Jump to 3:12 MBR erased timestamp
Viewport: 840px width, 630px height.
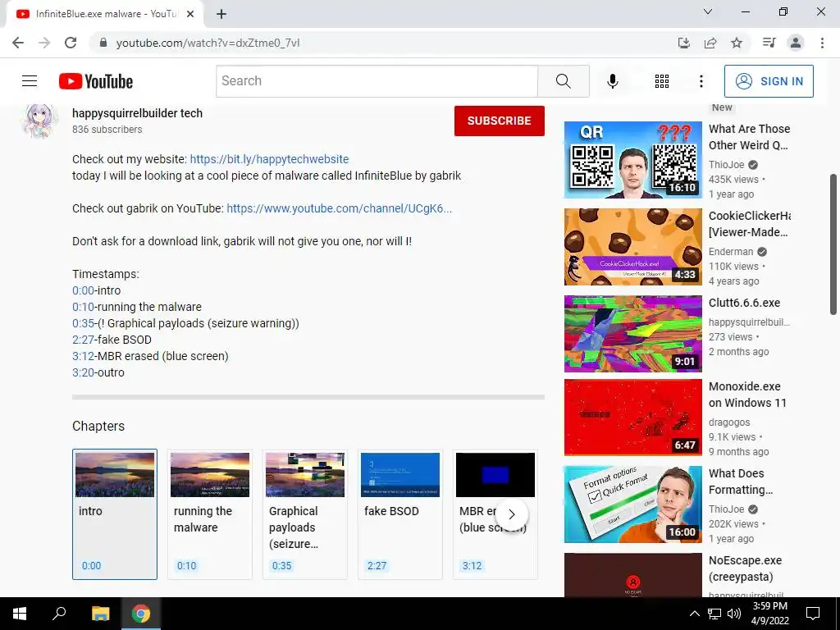coord(83,356)
